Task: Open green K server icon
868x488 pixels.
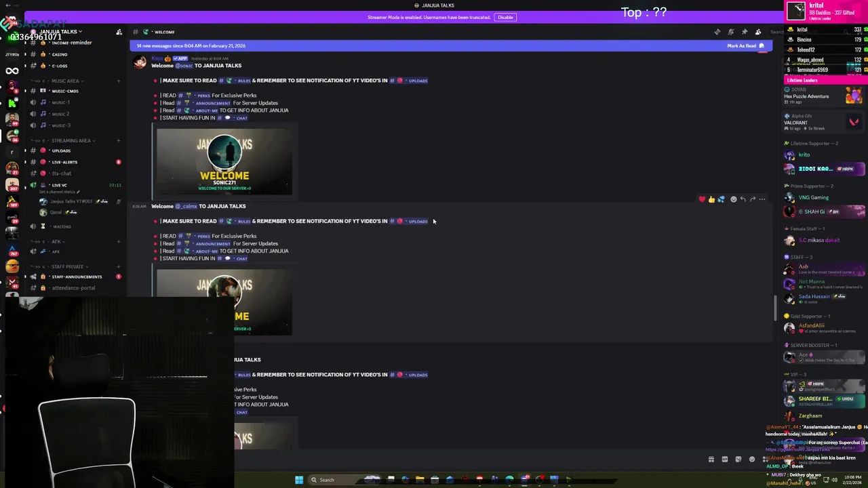Action: 12,103
